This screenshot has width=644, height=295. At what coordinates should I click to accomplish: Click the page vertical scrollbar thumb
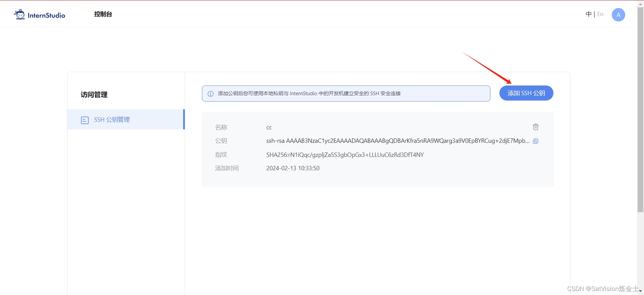click(x=640, y=109)
